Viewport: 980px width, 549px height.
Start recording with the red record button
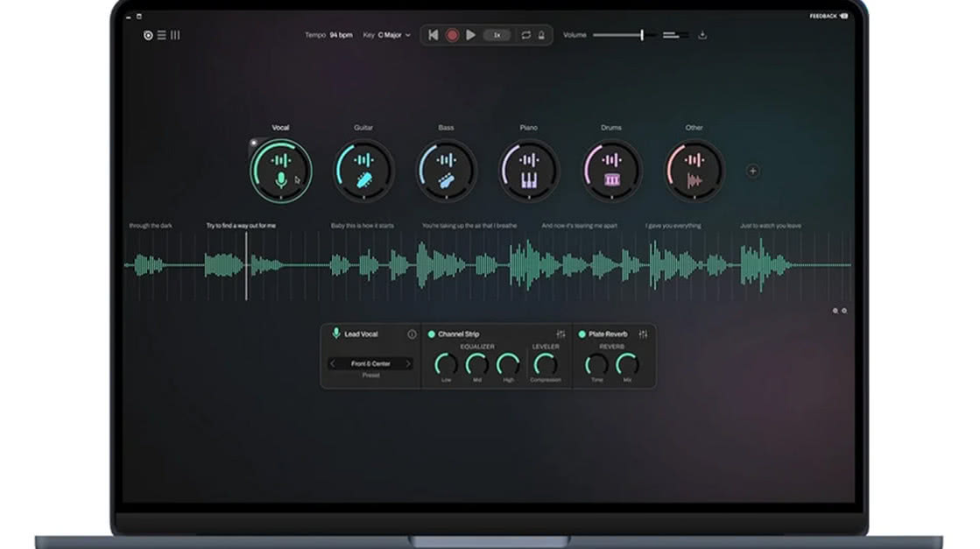pyautogui.click(x=452, y=35)
